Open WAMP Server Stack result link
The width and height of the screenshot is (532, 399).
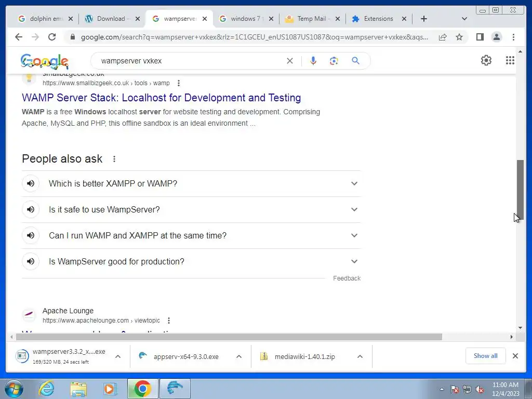click(x=161, y=98)
